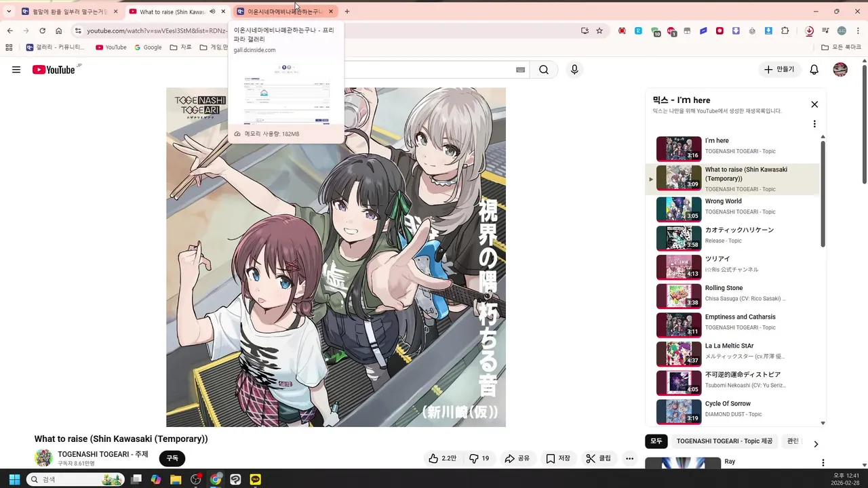Open the 자료 bookmark folder

point(181,47)
